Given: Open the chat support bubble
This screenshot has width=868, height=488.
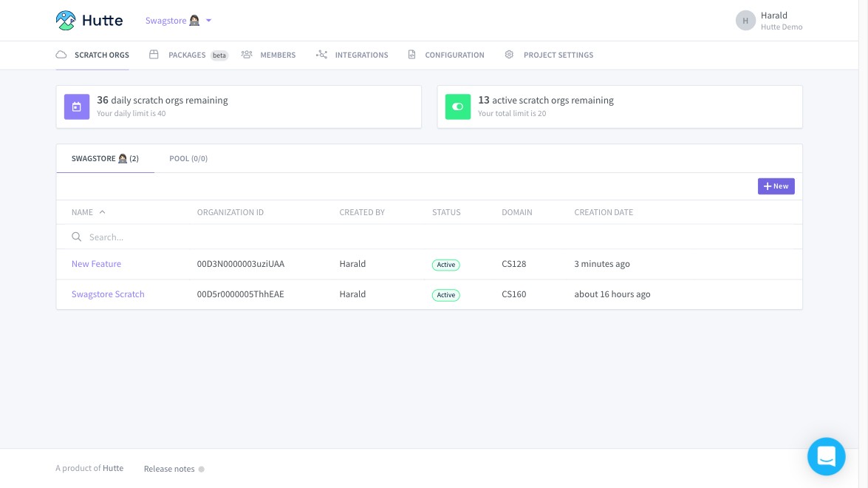Looking at the screenshot, I should [826, 456].
